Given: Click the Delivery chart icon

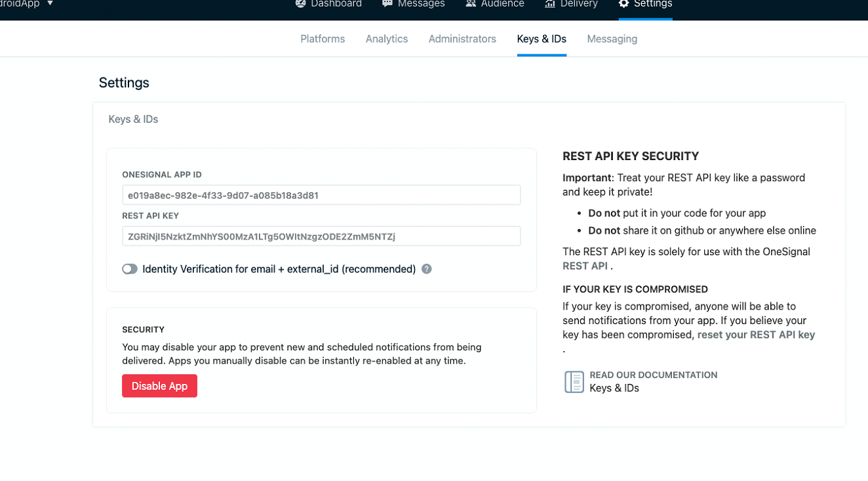Looking at the screenshot, I should (550, 4).
